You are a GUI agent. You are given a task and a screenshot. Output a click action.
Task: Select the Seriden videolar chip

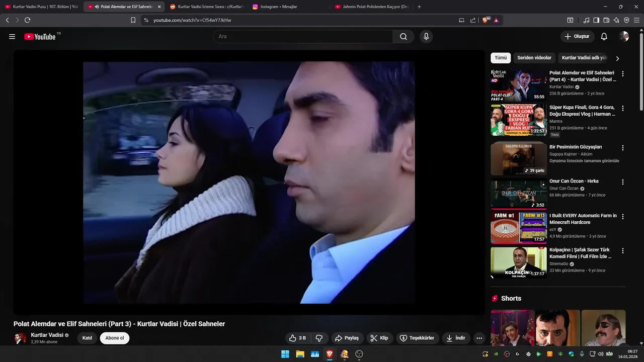(534, 58)
